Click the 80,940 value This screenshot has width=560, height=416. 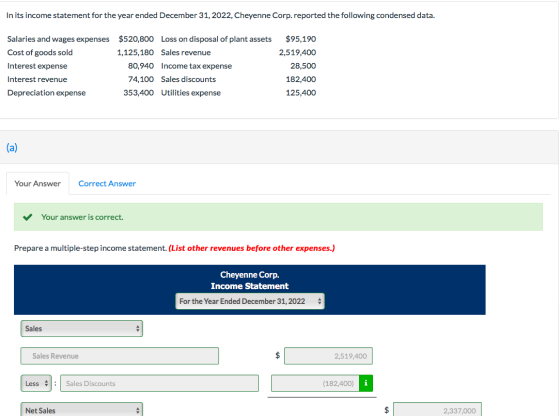pos(141,66)
